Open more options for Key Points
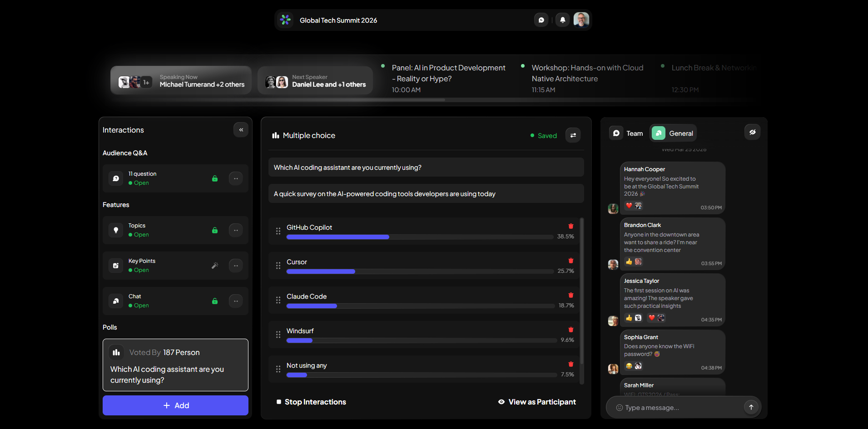Viewport: 868px width, 429px height. [x=236, y=266]
